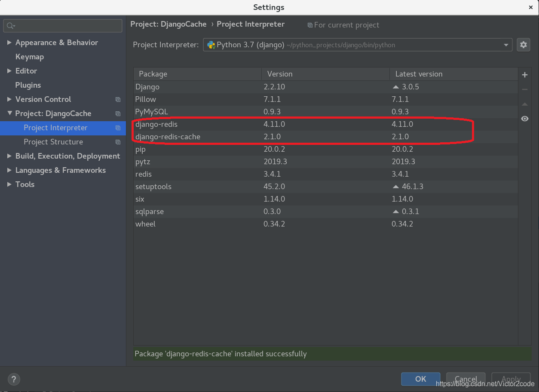Expand Languages & Frameworks section
This screenshot has width=539, height=392.
point(9,170)
